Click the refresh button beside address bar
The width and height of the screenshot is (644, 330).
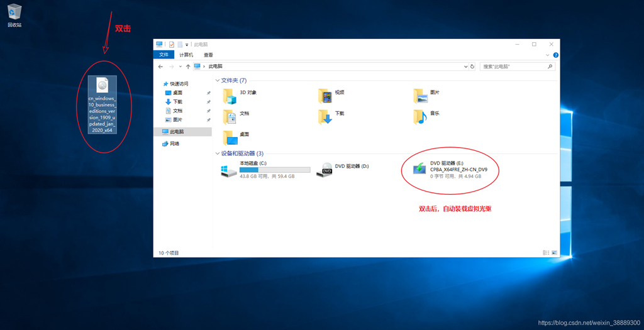coord(472,66)
